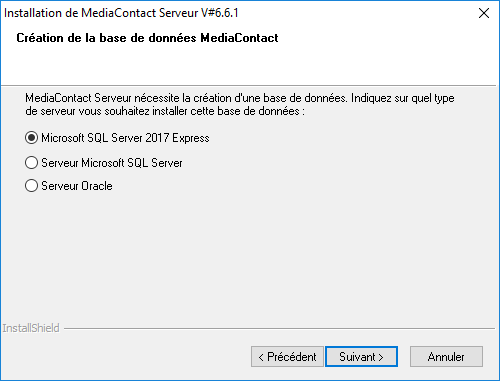Close the installer window with the X
The width and height of the screenshot is (500, 381).
tap(484, 13)
